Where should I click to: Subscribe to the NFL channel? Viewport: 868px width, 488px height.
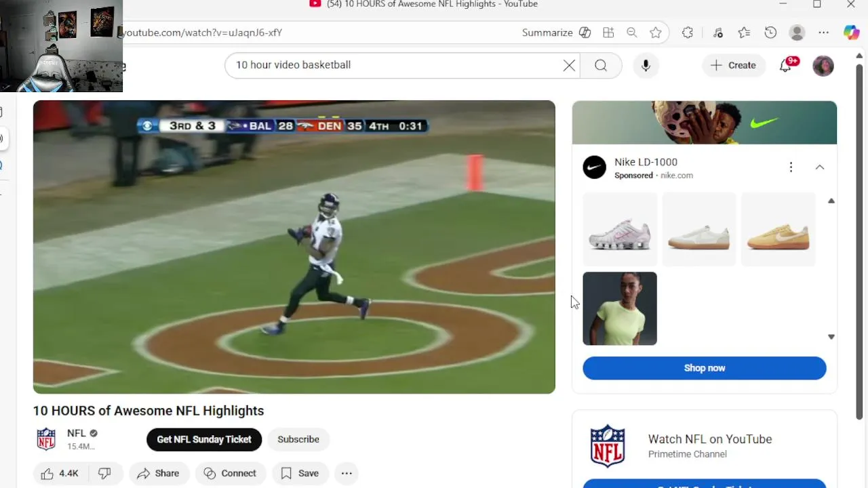[x=298, y=439]
